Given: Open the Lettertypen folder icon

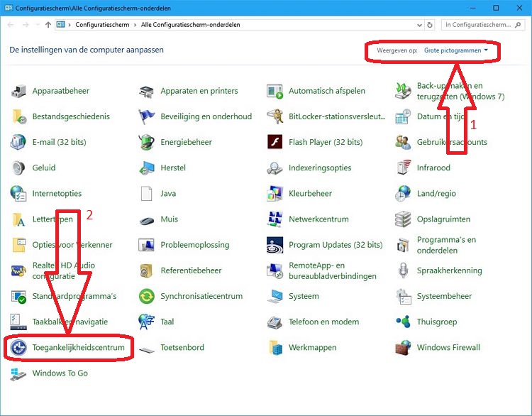Looking at the screenshot, I should 18,219.
